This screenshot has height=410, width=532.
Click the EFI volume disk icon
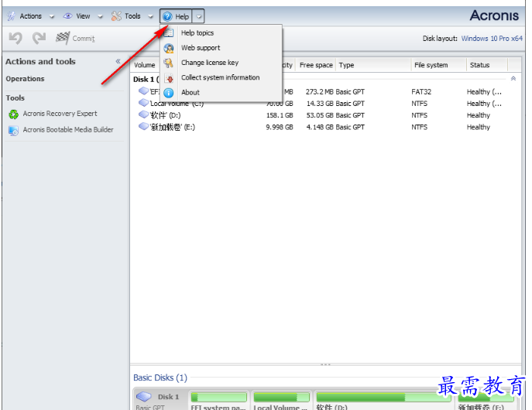point(143,91)
